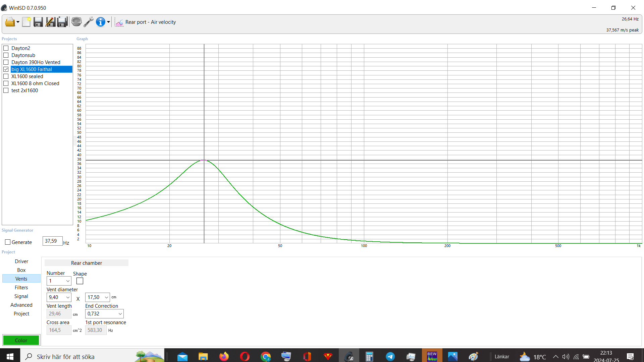The image size is (644, 362).
Task: Launch Opera from the taskbar
Action: point(245,356)
